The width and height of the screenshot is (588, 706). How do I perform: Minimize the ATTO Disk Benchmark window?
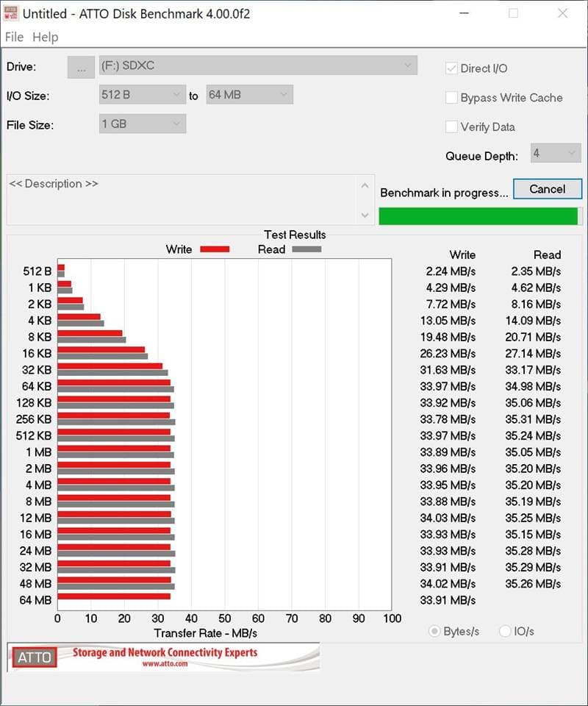[465, 13]
